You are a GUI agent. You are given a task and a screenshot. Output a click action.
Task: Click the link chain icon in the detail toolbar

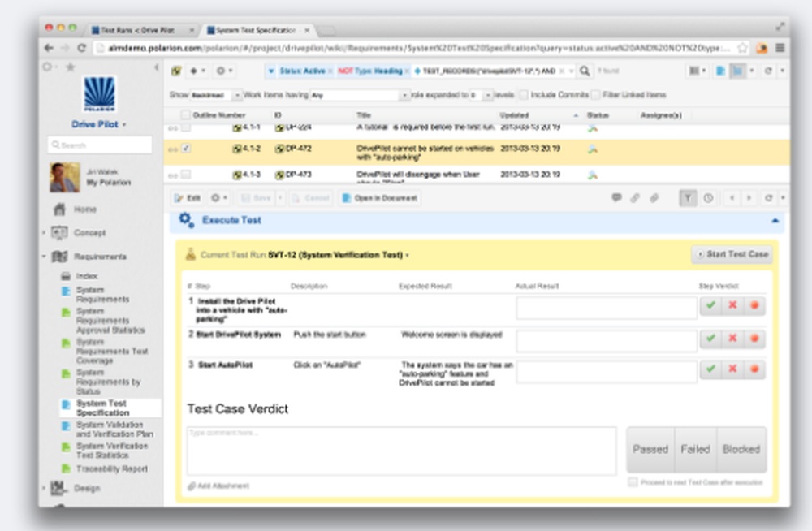click(x=635, y=197)
